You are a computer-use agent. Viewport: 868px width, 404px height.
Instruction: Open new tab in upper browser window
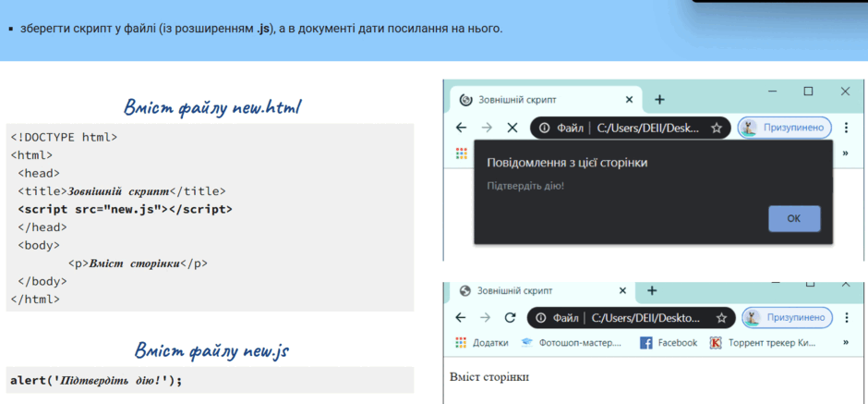point(659,100)
